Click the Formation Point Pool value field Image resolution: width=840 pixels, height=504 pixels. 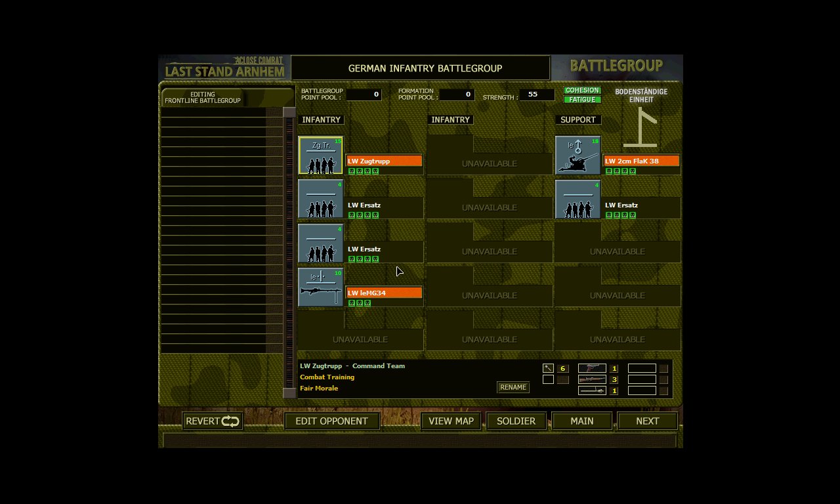pos(457,94)
